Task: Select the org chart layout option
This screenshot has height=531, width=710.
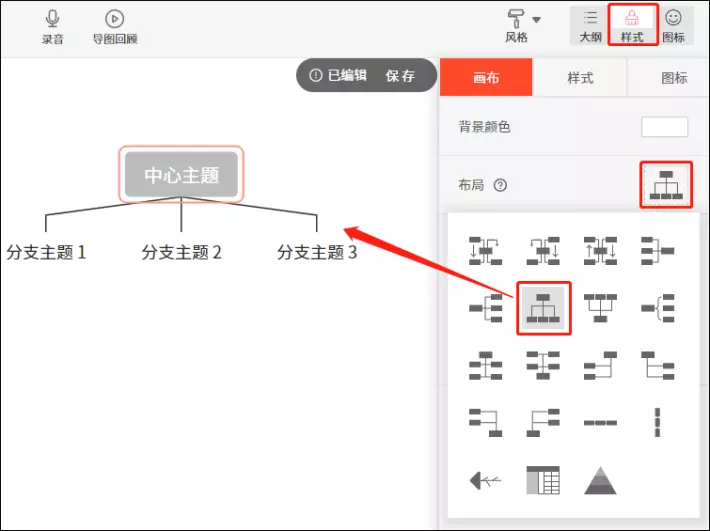Action: (543, 309)
